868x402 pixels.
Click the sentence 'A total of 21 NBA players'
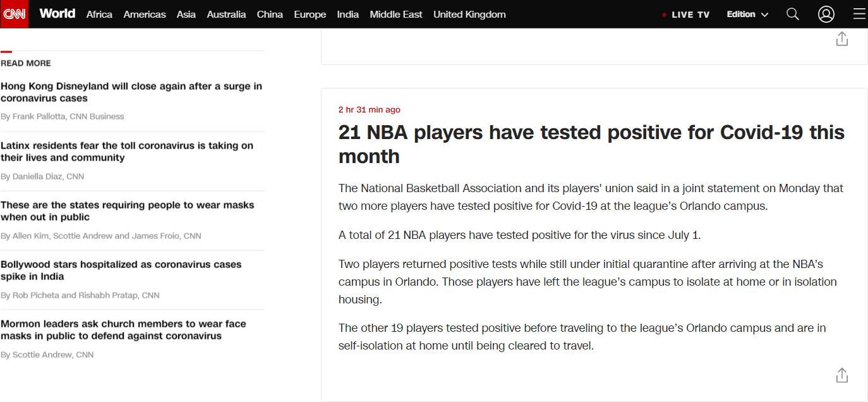pyautogui.click(x=520, y=235)
